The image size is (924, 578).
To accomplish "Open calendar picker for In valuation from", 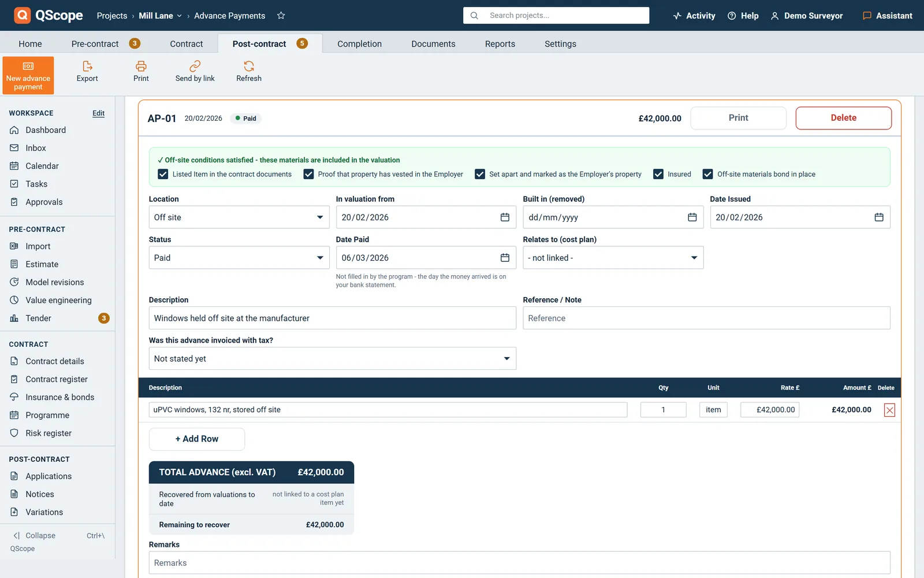I will pos(505,217).
